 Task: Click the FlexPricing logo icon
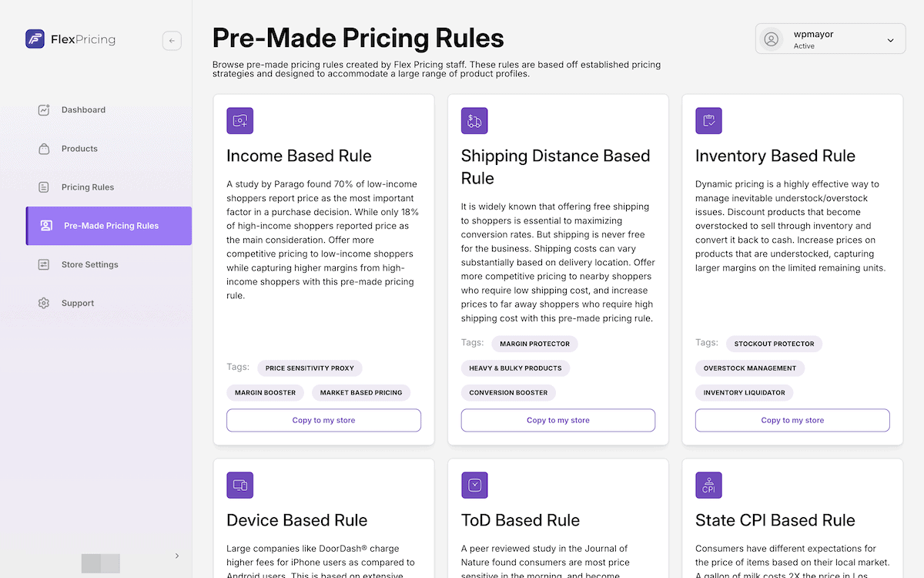point(35,39)
